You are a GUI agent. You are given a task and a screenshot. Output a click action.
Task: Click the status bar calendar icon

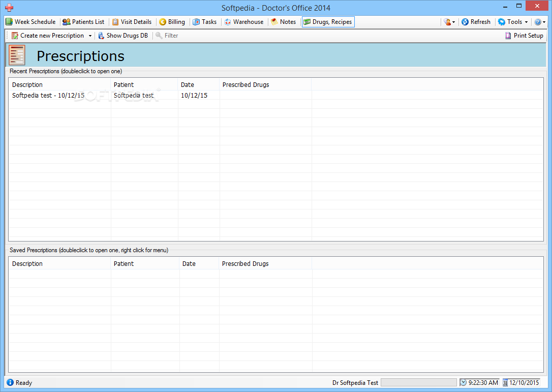pos(505,383)
